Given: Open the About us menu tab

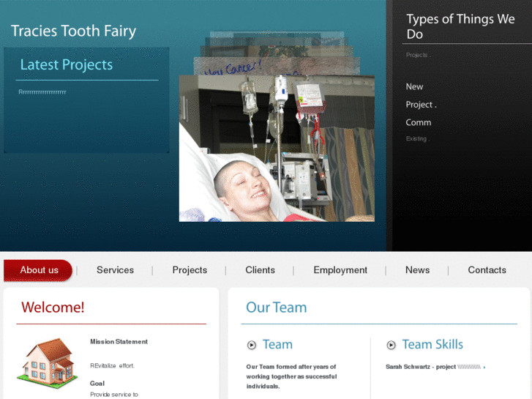Looking at the screenshot, I should (x=38, y=270).
